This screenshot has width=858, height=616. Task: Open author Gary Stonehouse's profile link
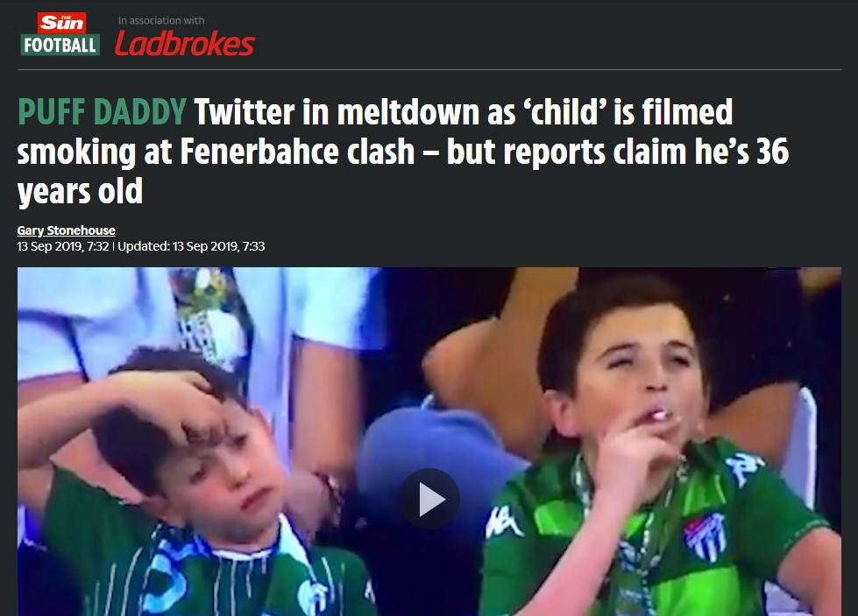(67, 230)
